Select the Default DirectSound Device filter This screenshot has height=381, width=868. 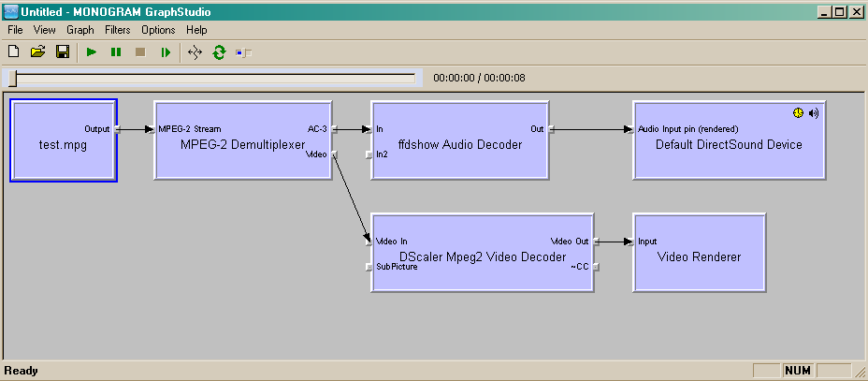coord(729,140)
